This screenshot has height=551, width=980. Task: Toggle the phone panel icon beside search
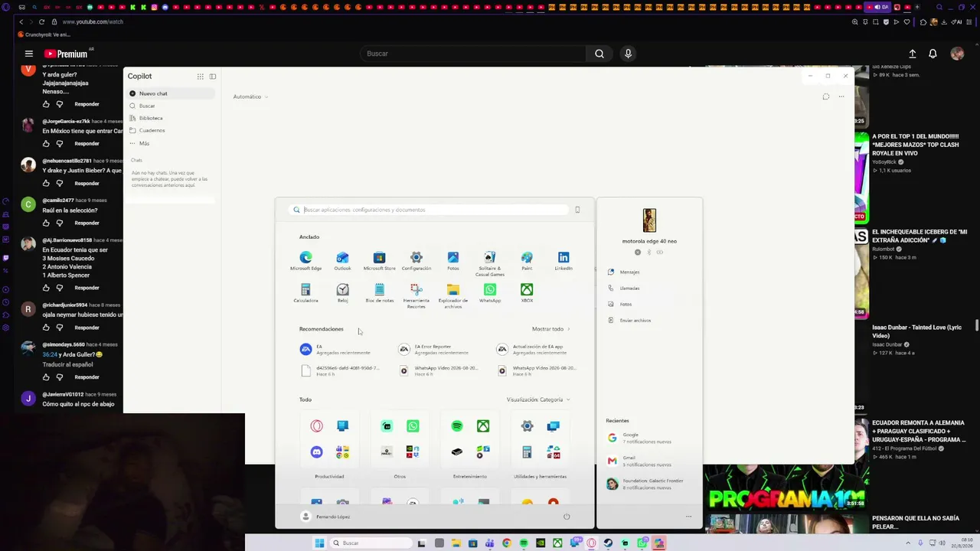click(577, 210)
